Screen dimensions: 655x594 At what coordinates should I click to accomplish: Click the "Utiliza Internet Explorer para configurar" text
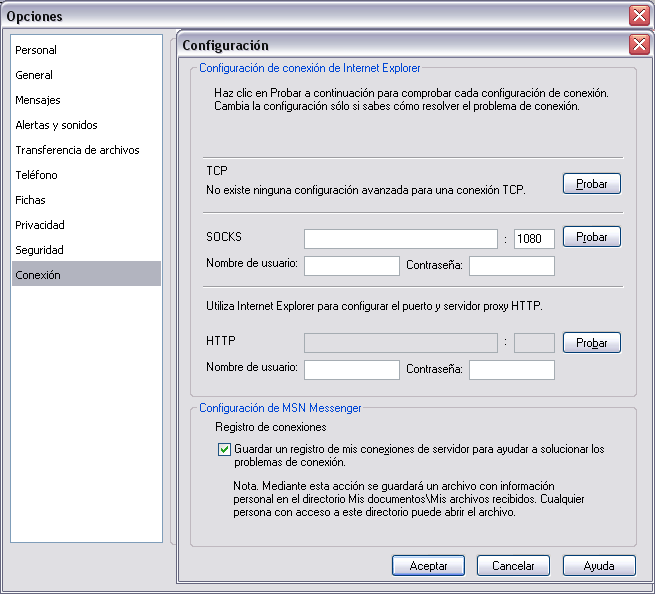(374, 306)
